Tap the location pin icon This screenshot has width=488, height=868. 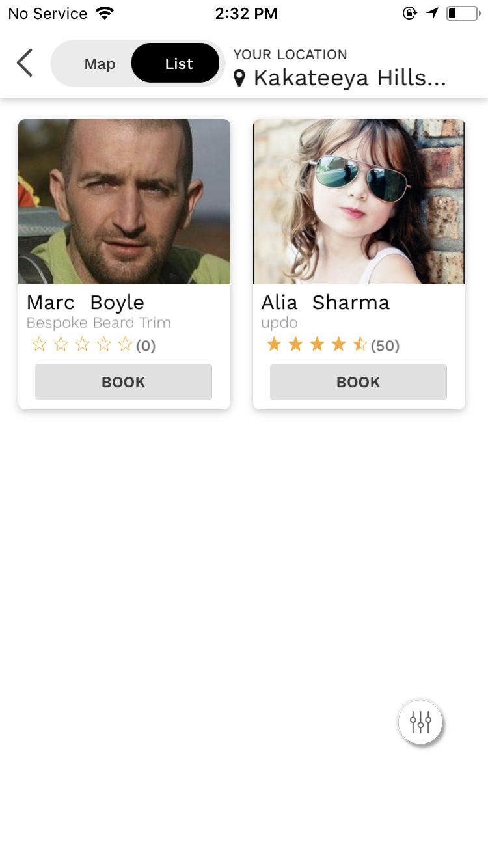240,79
